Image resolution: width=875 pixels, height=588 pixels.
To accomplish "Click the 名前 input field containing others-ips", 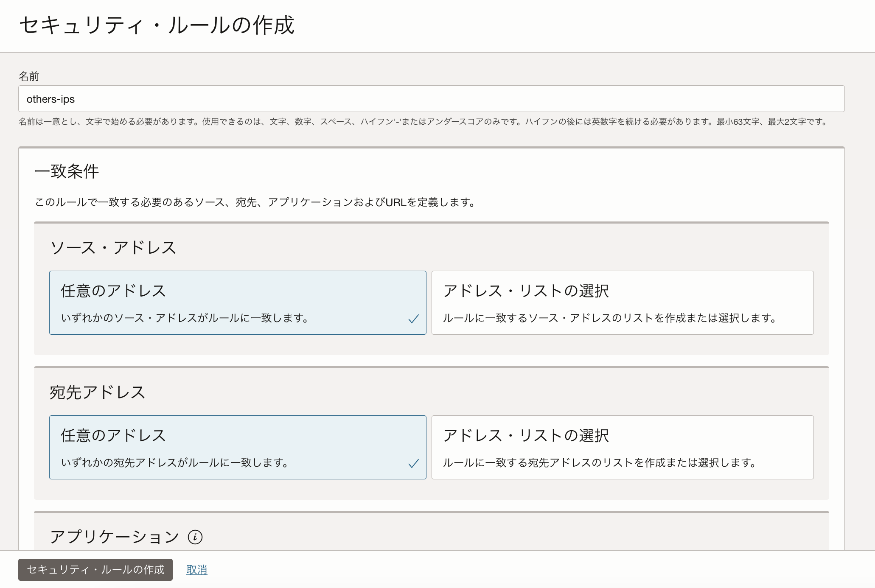I will coord(431,99).
